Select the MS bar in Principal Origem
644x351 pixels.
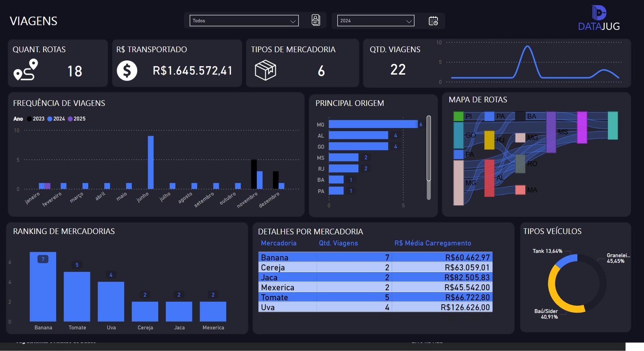point(343,157)
